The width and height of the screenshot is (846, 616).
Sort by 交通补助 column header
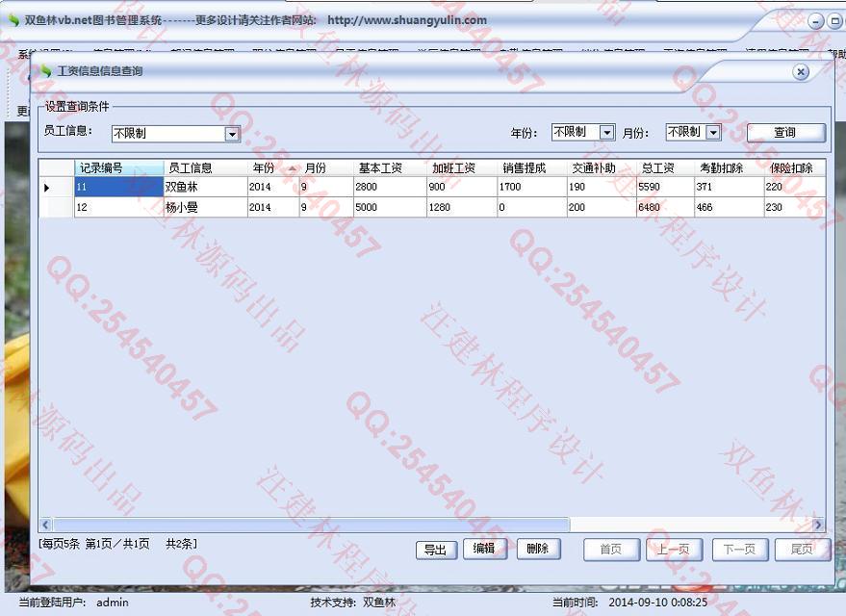click(x=602, y=168)
